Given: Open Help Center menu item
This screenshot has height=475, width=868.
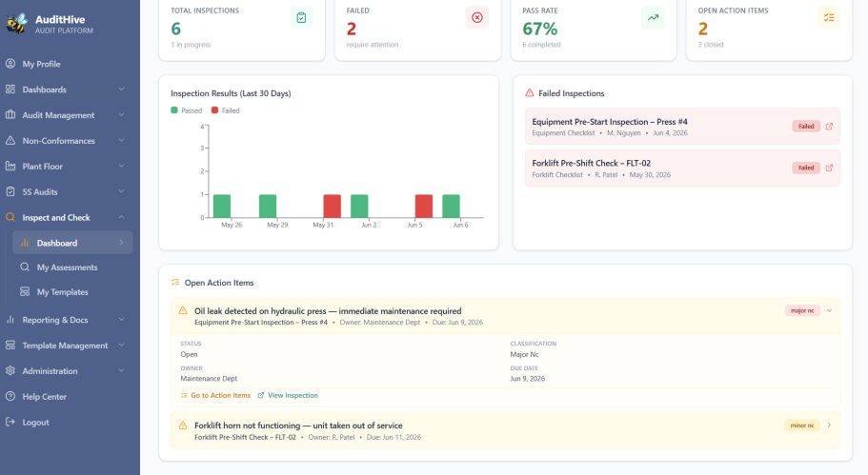Looking at the screenshot, I should [x=68, y=397].
